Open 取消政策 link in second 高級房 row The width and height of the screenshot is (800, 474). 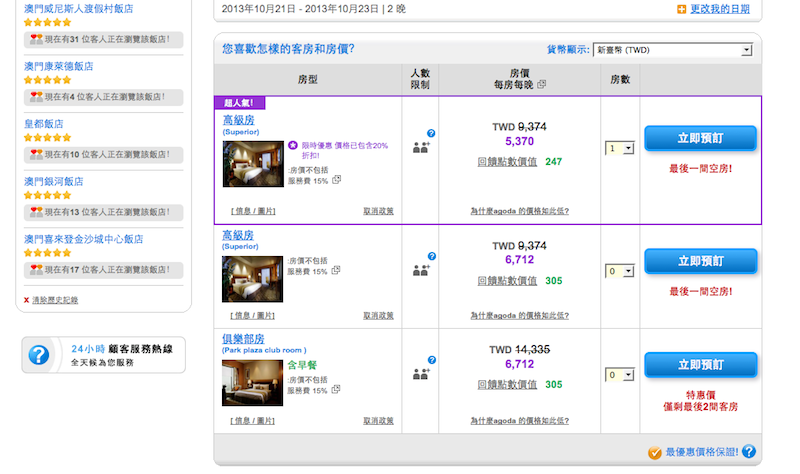click(x=378, y=315)
